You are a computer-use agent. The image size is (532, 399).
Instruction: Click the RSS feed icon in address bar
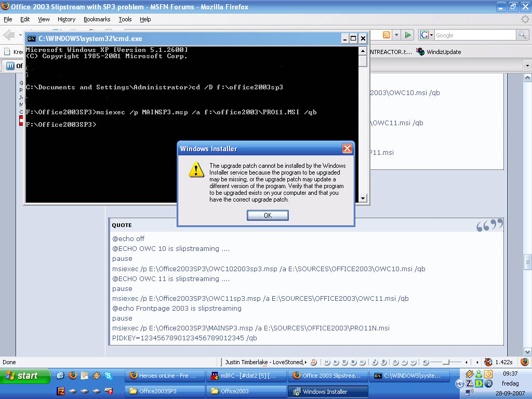click(x=387, y=35)
